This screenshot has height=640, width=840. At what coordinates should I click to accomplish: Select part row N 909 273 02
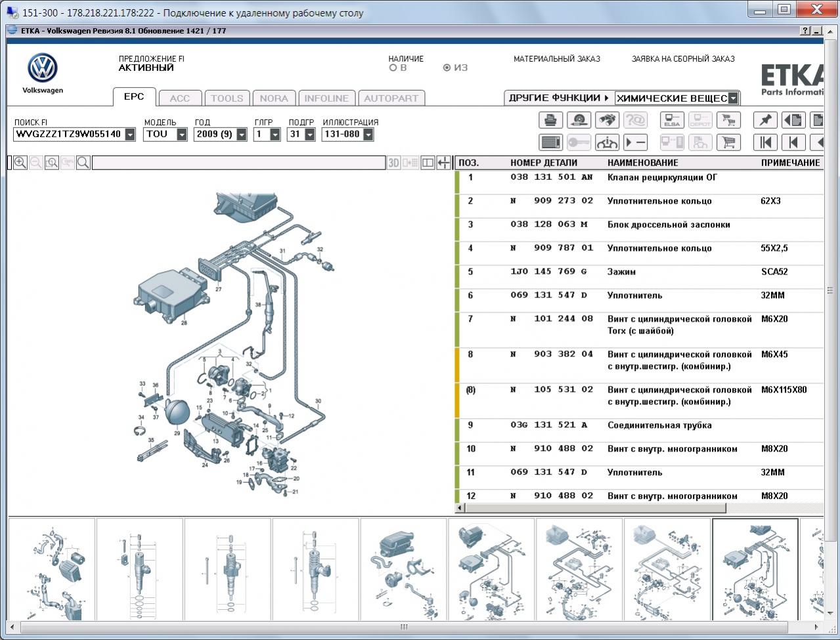[639, 206]
